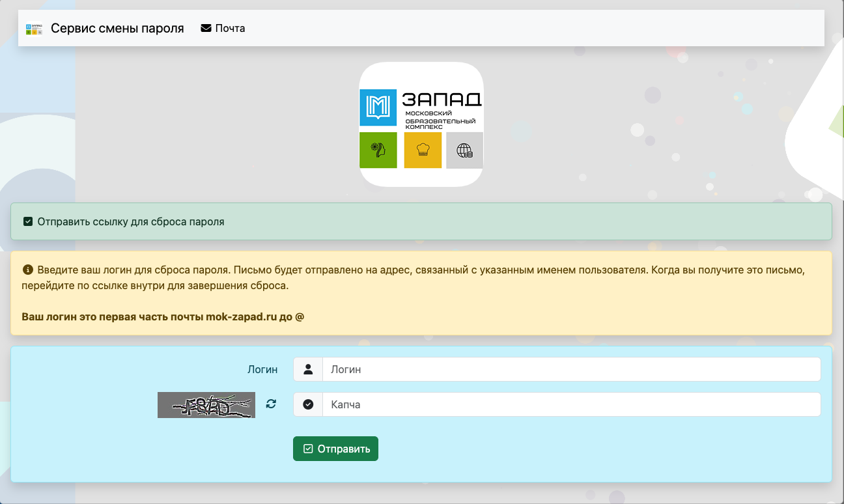This screenshot has height=504, width=844.
Task: Click the Введите ваш логин instruction text
Action: pos(414,277)
